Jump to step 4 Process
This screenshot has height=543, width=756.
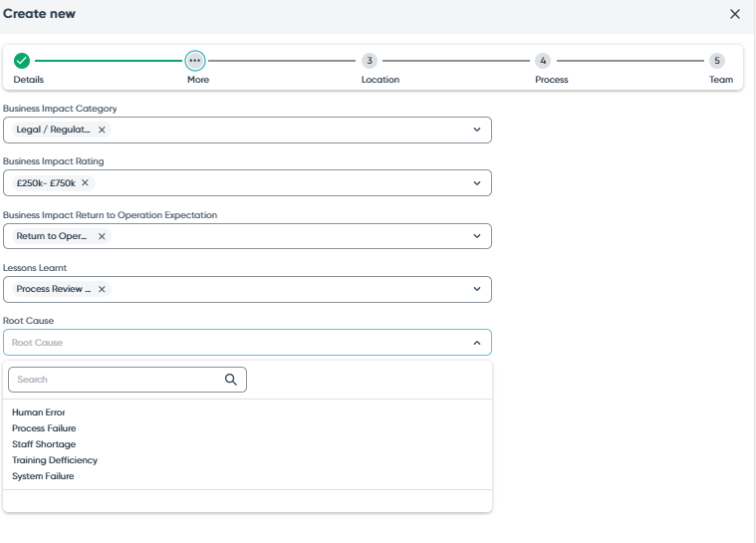[543, 61]
